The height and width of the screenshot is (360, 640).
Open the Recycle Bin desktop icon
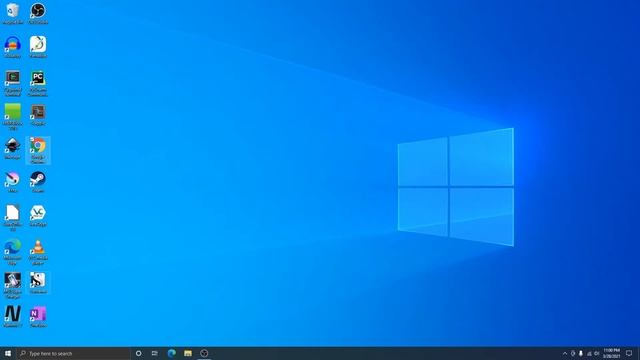tap(13, 13)
